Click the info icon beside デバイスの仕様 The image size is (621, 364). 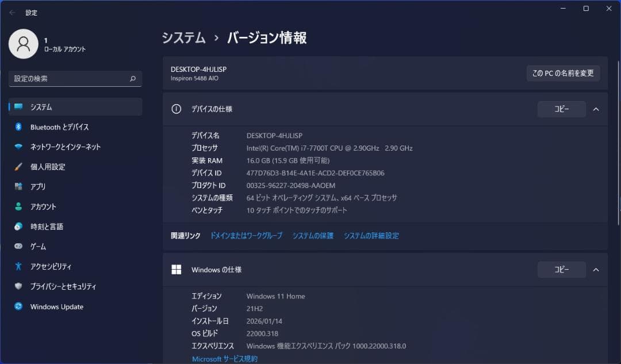pyautogui.click(x=177, y=109)
